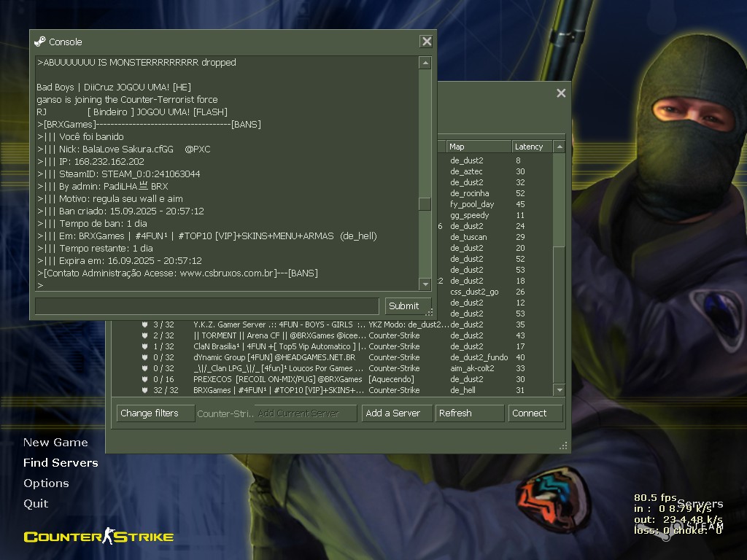
Task: Click de_rocinha map entry
Action: click(x=469, y=193)
